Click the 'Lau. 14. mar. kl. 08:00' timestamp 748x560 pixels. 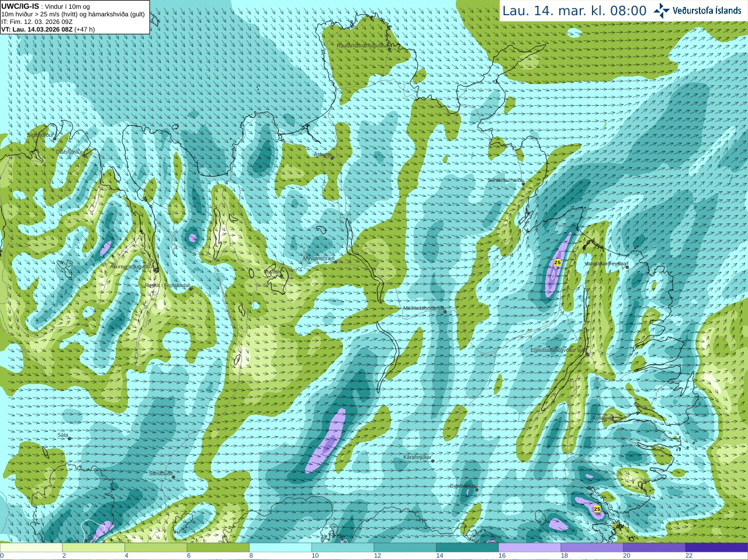(x=574, y=11)
